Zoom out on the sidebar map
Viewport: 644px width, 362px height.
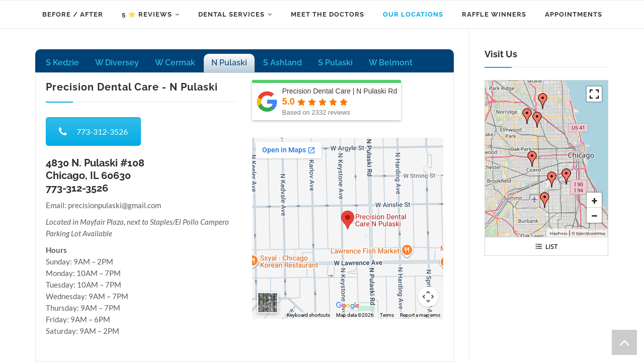tap(594, 216)
